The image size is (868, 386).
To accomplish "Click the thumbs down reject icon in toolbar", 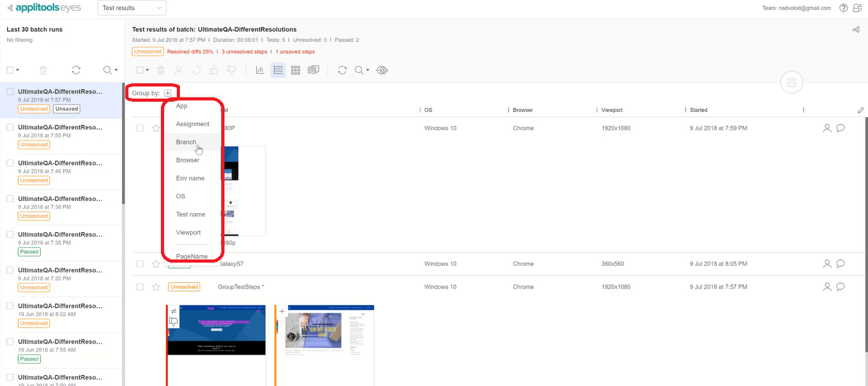I will pos(231,70).
